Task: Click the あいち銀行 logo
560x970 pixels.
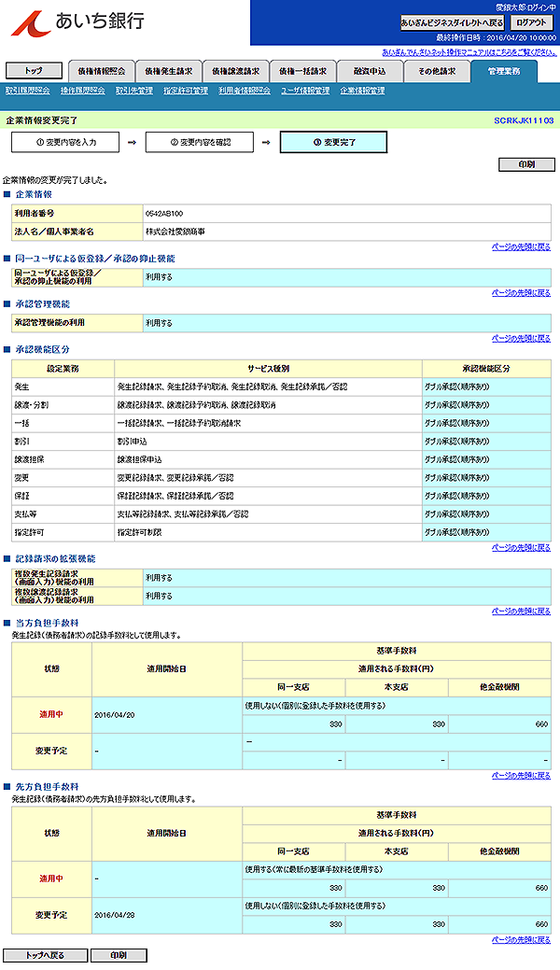Action: tap(77, 21)
